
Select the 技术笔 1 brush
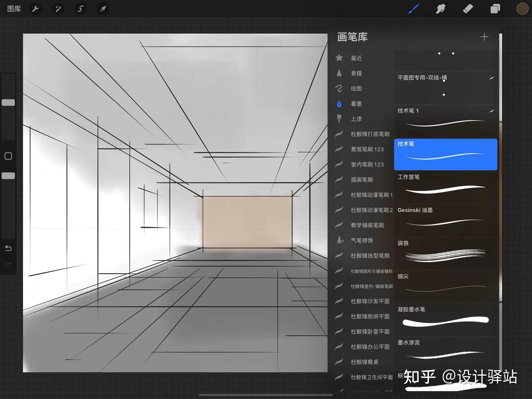445,121
